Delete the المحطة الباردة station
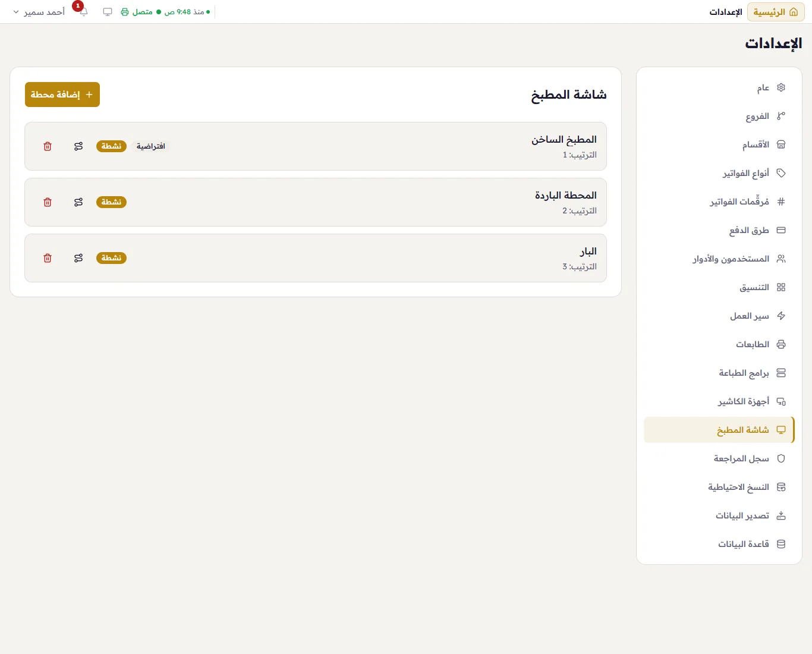This screenshot has width=812, height=654. [48, 202]
